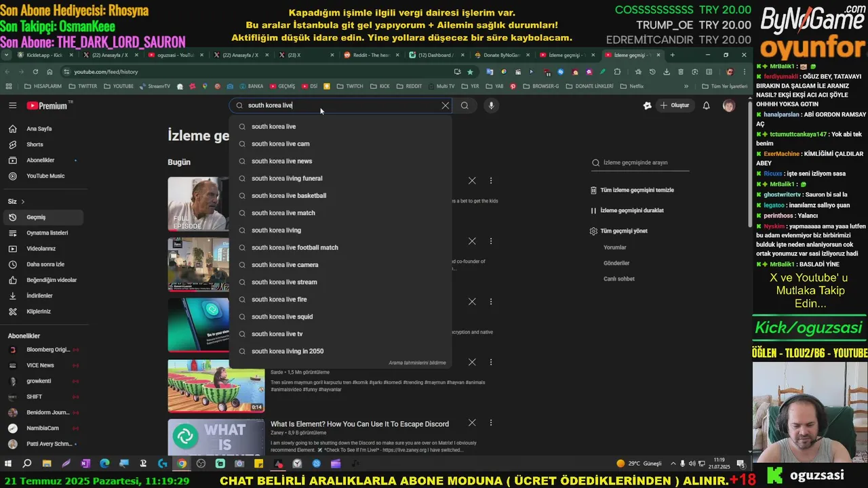Screen dimensions: 868x488
Task: Choose suggestion 'south korea living funeral'
Action: 340,178
